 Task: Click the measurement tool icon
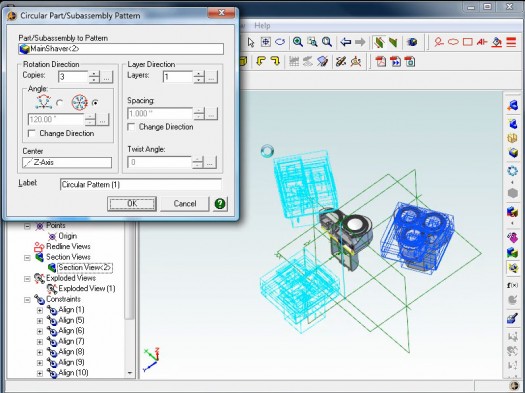[341, 62]
